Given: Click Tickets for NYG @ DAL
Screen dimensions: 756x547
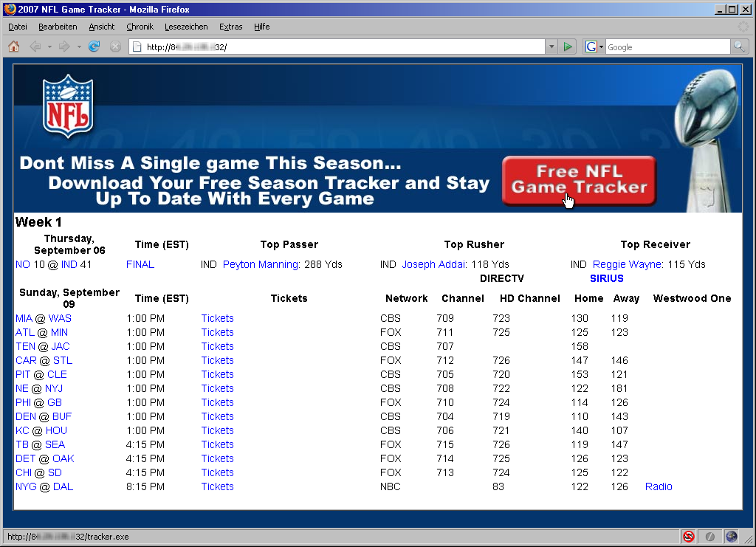Looking at the screenshot, I should click(218, 486).
